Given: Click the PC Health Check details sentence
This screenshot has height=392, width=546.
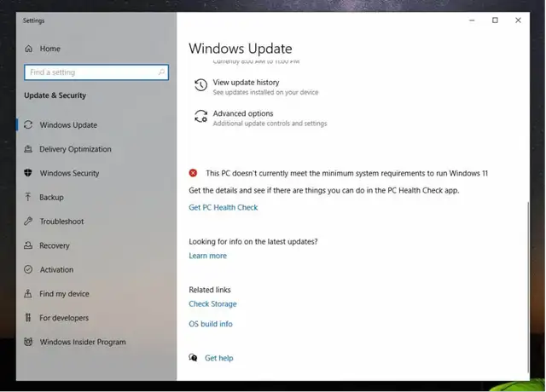Looking at the screenshot, I should [324, 190].
